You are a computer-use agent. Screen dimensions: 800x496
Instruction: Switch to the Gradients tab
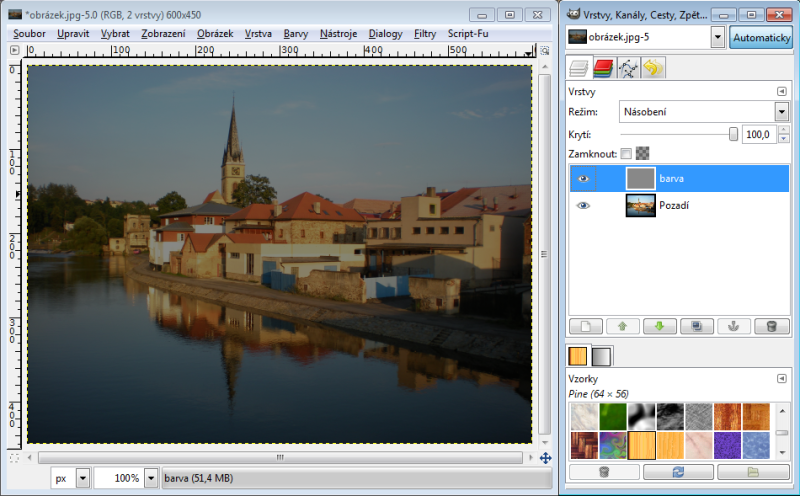[603, 355]
